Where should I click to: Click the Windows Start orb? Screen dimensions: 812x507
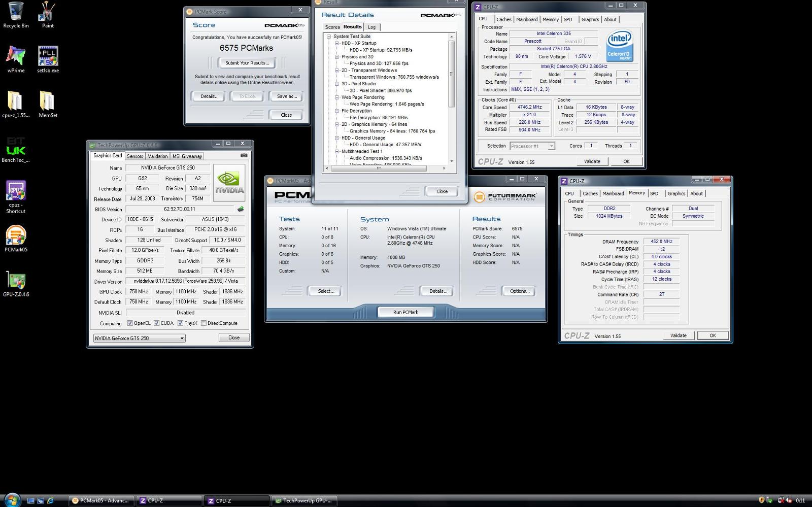coord(12,500)
